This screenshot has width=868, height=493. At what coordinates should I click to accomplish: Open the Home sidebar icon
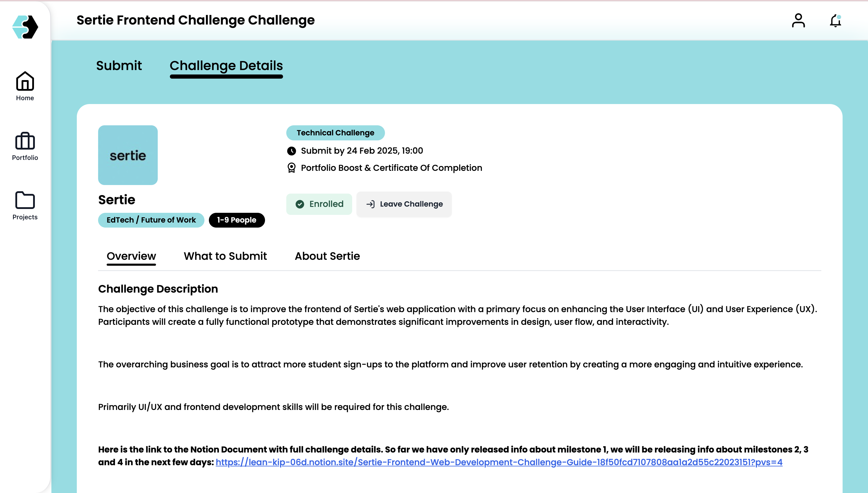25,81
